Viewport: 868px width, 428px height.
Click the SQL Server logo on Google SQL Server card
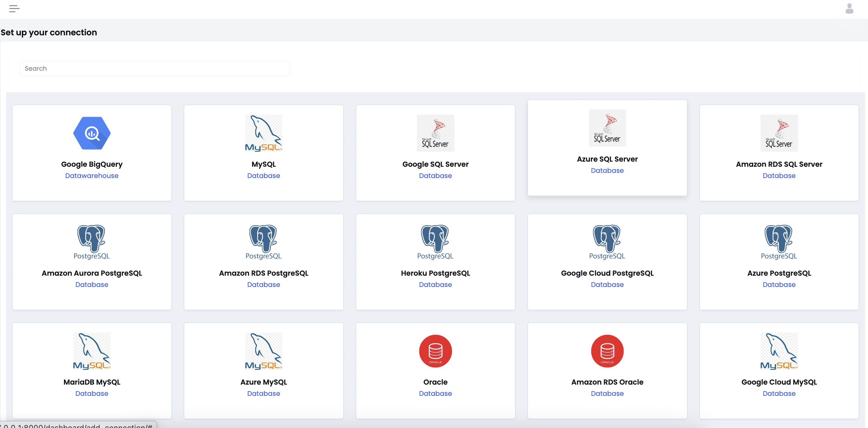click(x=435, y=133)
